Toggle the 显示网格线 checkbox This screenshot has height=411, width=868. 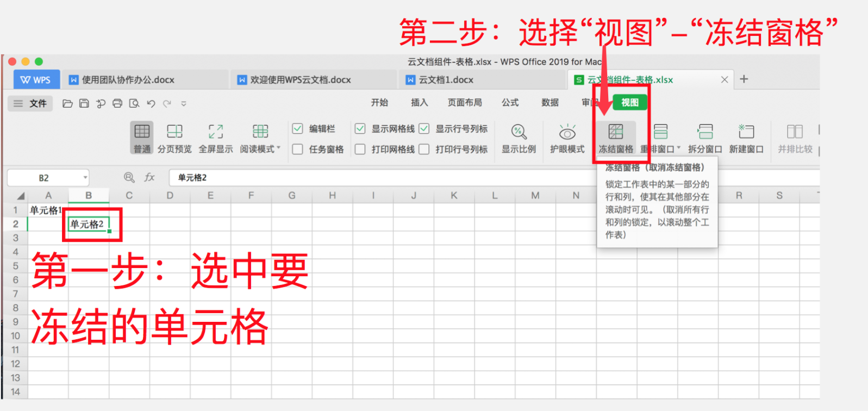[360, 129]
